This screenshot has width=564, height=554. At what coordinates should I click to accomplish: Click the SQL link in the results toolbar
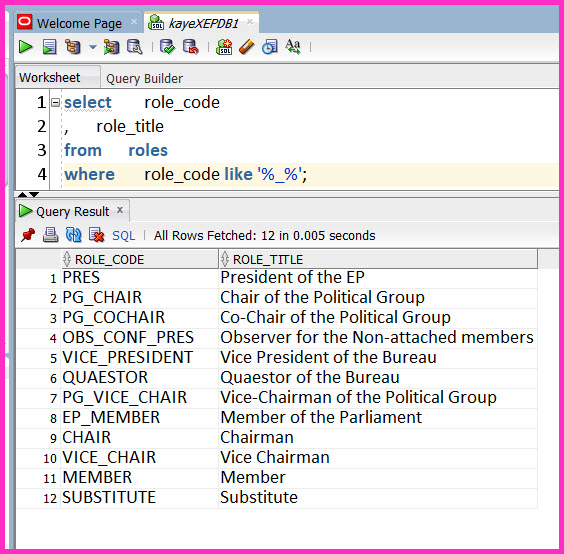click(x=123, y=236)
